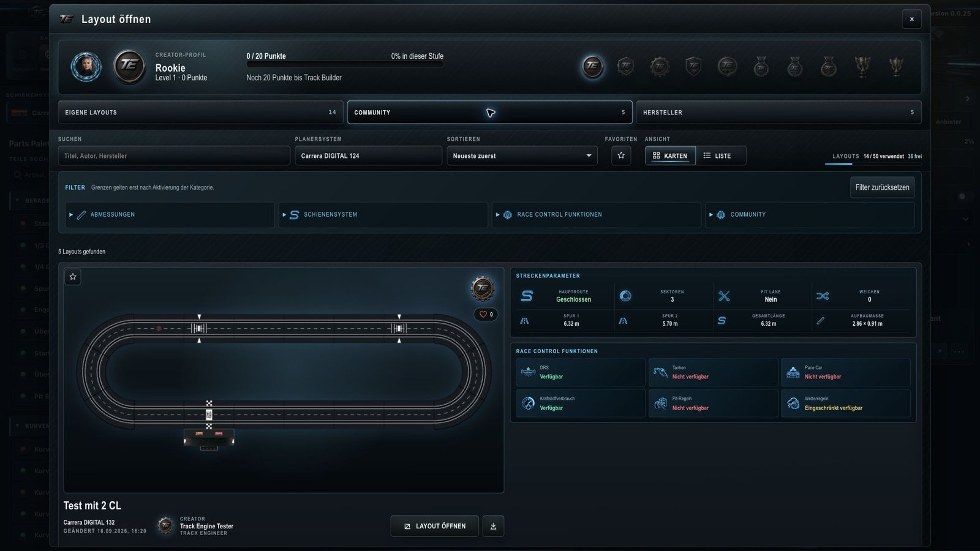Click the oval track layout thumbnail

pos(284,380)
